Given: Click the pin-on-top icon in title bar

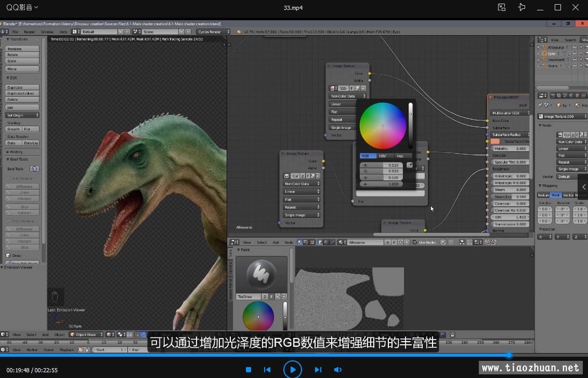Looking at the screenshot, I should [521, 7].
